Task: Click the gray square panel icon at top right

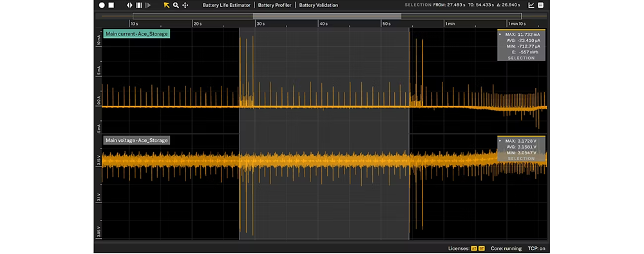Action: 540,5
